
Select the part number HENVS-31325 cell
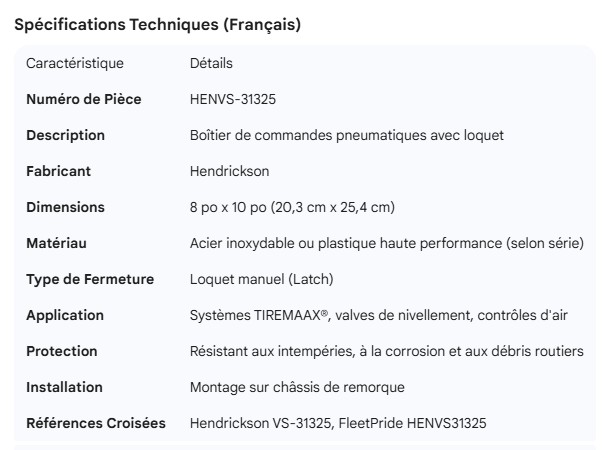click(x=233, y=100)
